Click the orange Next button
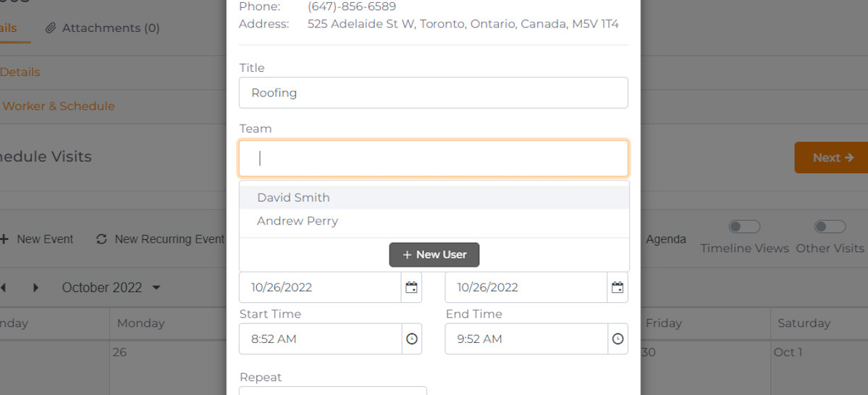The image size is (868, 395). [832, 158]
